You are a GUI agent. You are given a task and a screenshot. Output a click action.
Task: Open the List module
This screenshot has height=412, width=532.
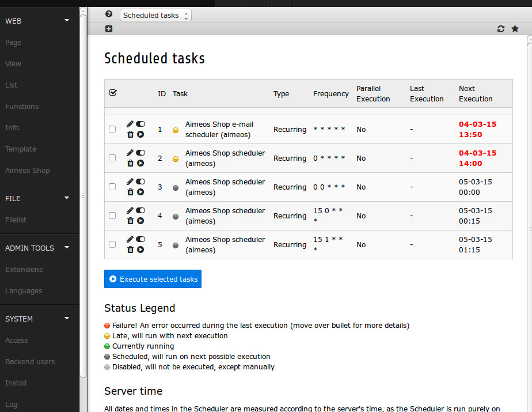11,85
